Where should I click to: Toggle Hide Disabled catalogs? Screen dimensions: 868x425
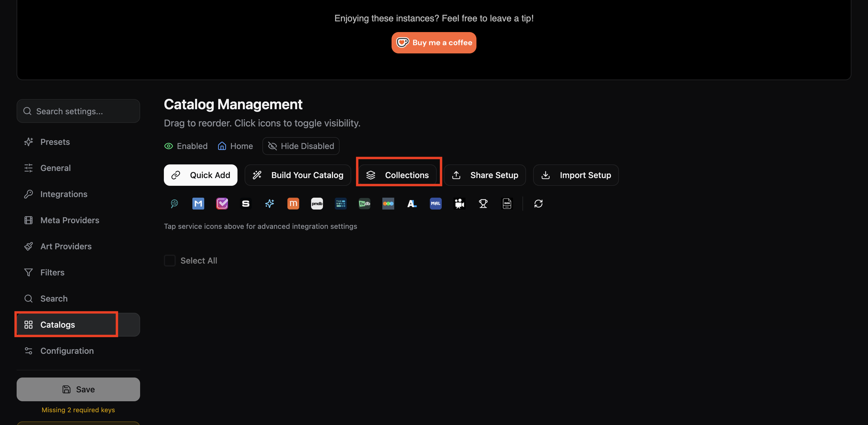click(301, 146)
